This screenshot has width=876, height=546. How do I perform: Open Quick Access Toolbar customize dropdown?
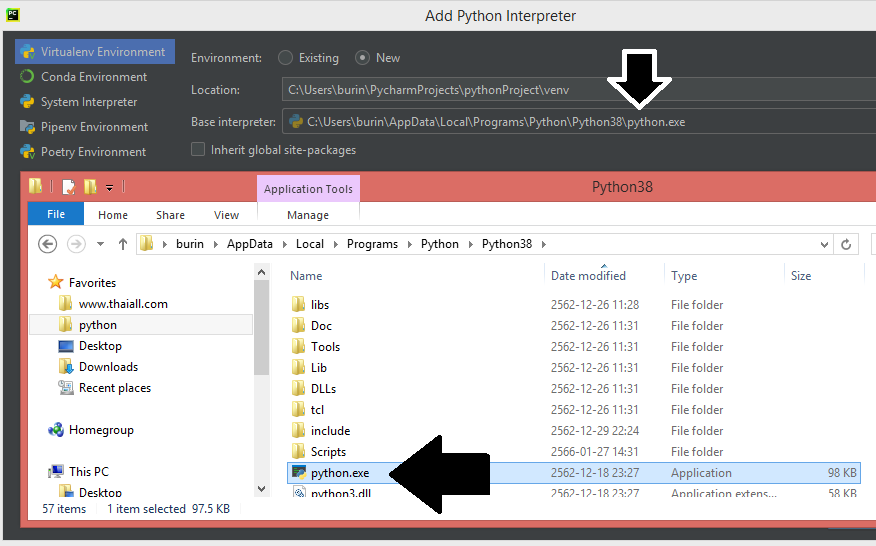pos(110,188)
